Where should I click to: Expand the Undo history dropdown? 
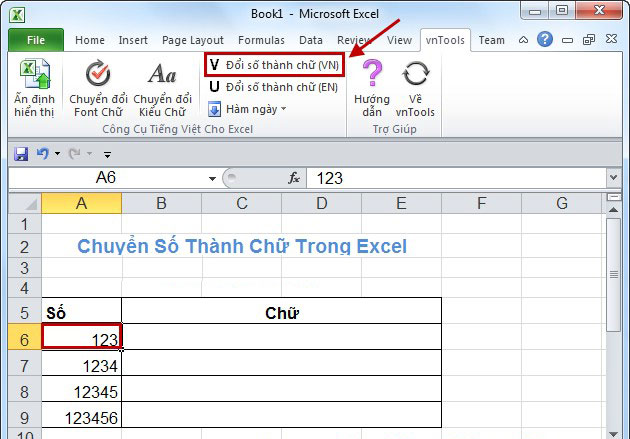click(57, 153)
